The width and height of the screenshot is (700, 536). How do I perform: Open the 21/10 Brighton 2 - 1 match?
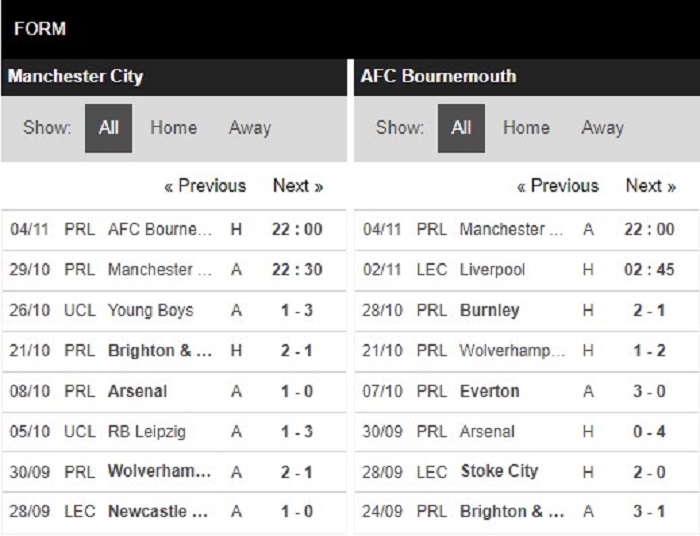[174, 351]
